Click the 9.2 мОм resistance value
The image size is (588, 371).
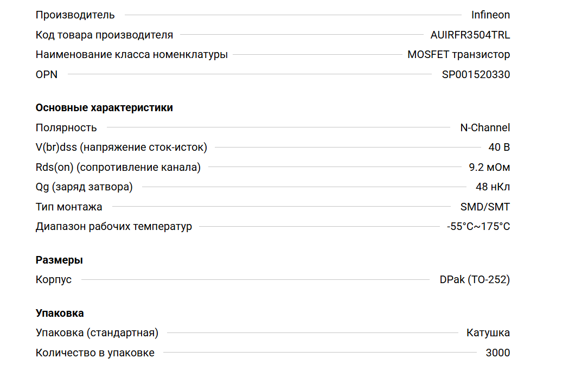pos(489,168)
